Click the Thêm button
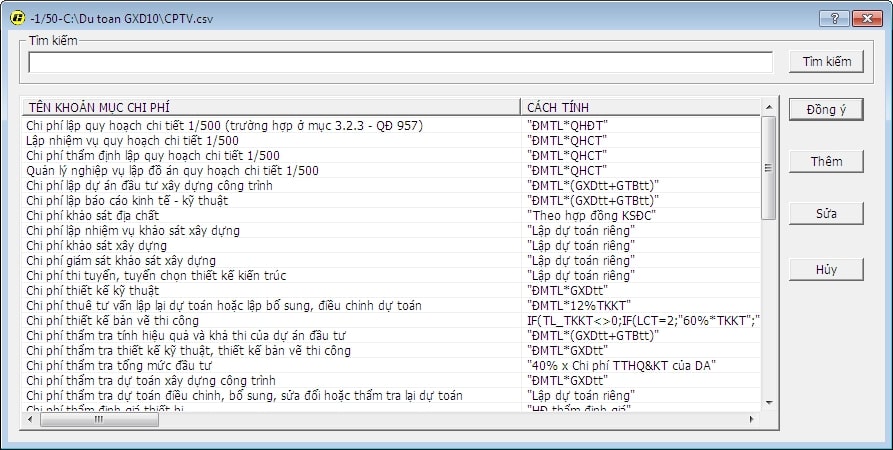This screenshot has height=450, width=893. (826, 162)
